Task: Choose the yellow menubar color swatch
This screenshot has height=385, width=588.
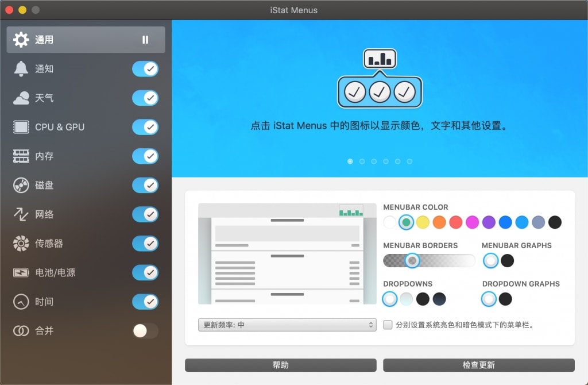Action: pyautogui.click(x=423, y=222)
